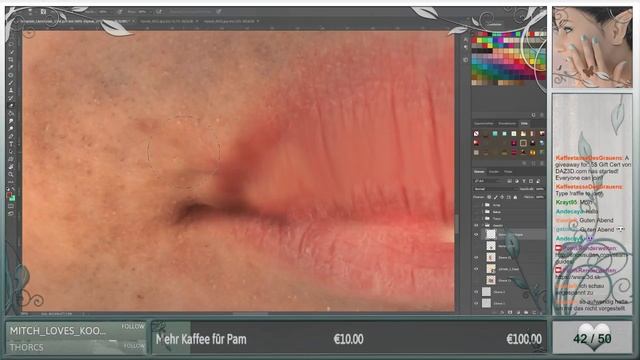
Task: Add a layer style with the fx icon
Action: [502, 313]
